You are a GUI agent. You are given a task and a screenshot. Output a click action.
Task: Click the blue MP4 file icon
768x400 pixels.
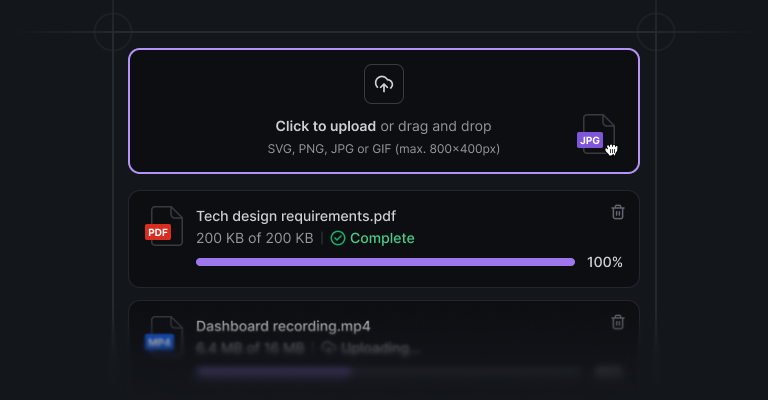tap(164, 336)
